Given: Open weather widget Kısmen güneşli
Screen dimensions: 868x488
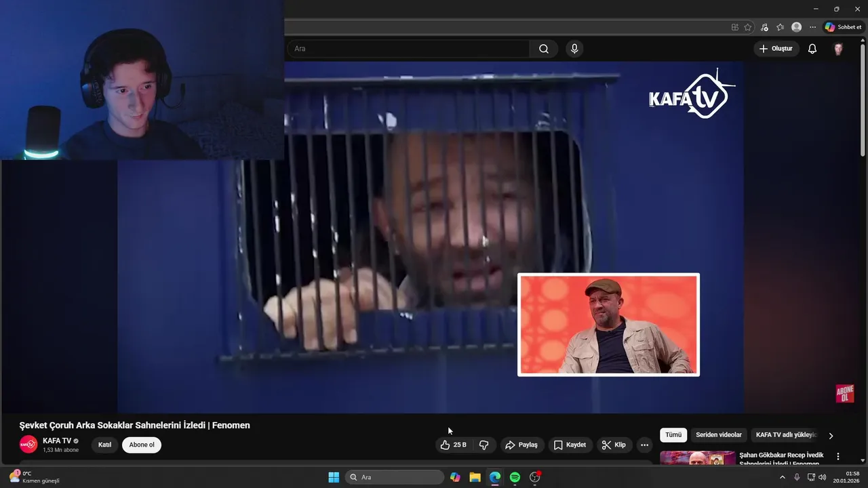Looking at the screenshot, I should click(x=34, y=477).
